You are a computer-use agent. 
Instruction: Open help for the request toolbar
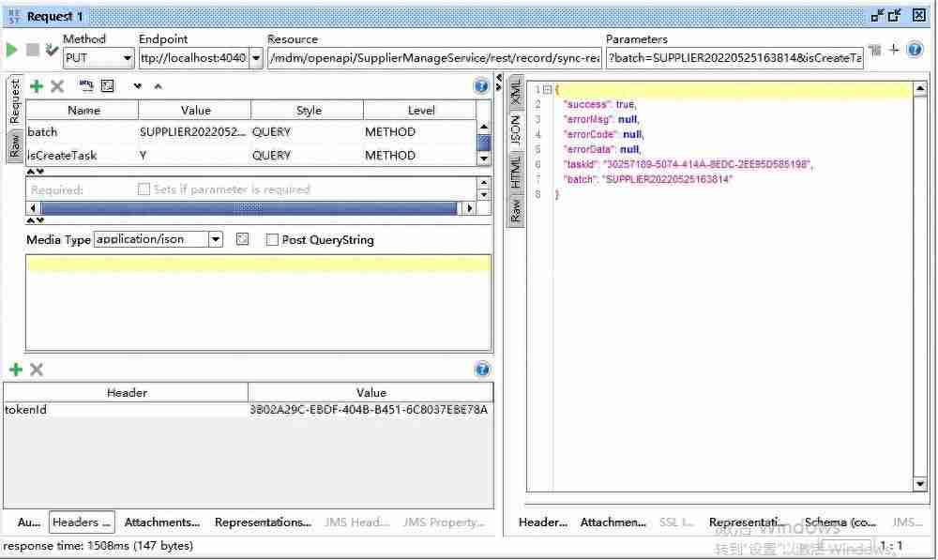point(915,50)
